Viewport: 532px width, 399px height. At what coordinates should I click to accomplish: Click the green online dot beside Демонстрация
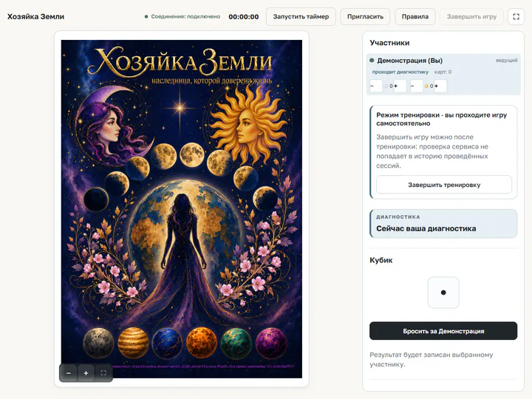[372, 61]
